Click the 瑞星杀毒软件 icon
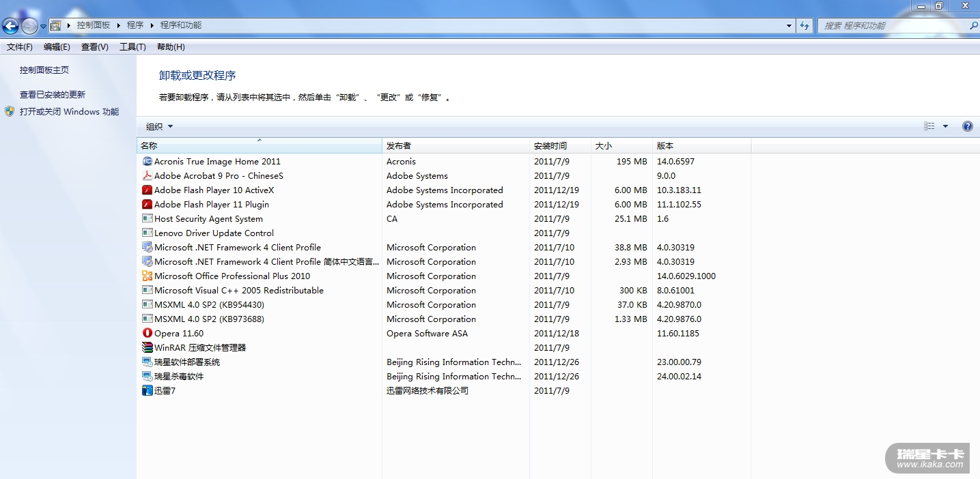The height and width of the screenshot is (479, 980). [147, 377]
